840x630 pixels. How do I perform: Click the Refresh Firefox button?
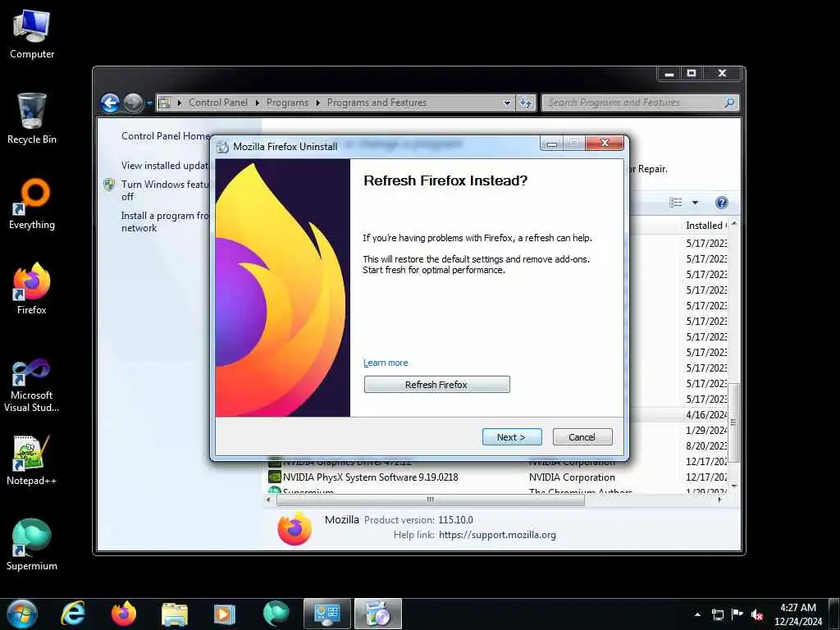pyautogui.click(x=437, y=384)
